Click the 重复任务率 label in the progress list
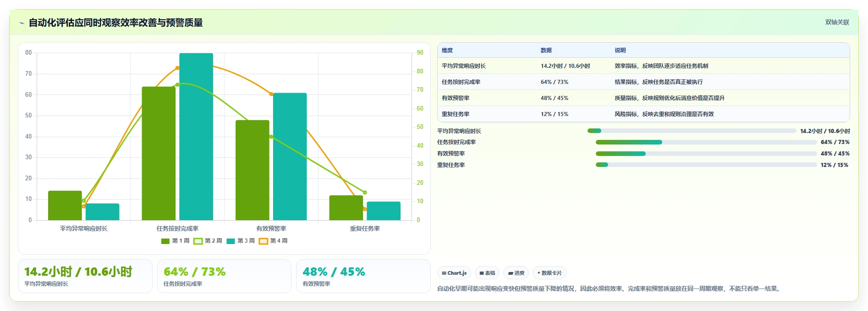This screenshot has width=868, height=311. 451,165
